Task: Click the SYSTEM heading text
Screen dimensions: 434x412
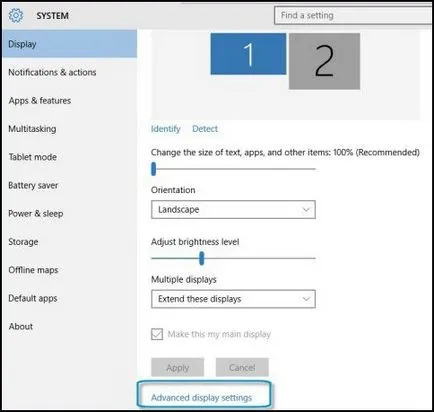Action: pyautogui.click(x=53, y=16)
